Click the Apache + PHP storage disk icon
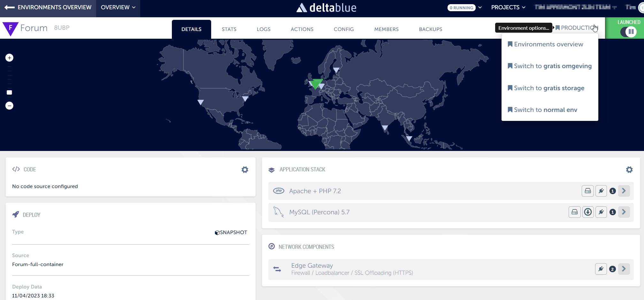 tap(587, 191)
